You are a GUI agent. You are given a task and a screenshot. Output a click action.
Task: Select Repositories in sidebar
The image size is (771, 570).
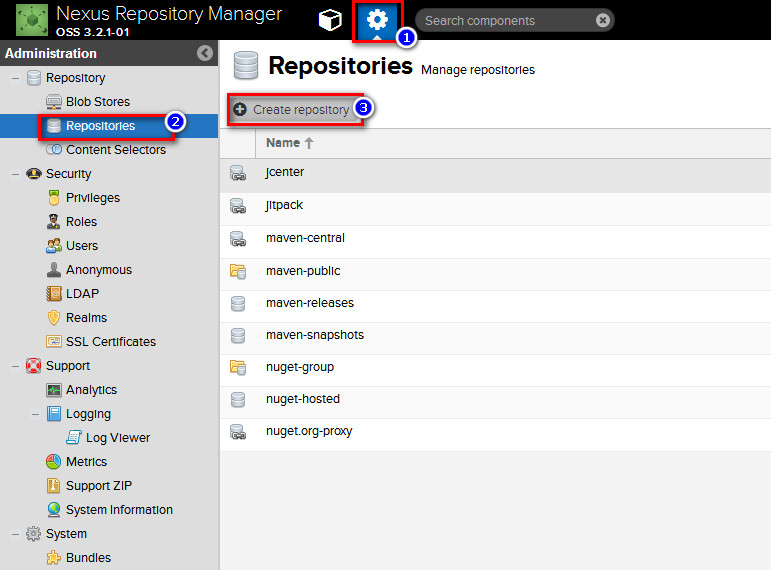coord(100,126)
